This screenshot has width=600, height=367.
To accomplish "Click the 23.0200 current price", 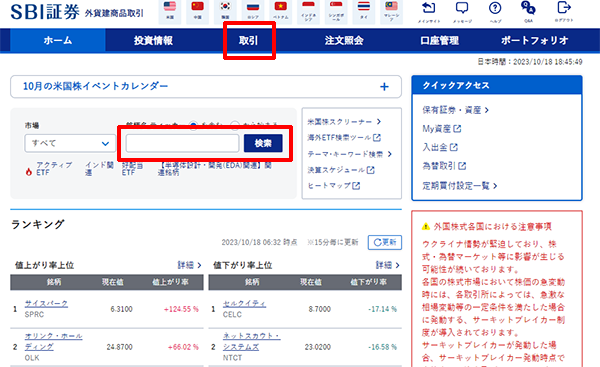I will [318, 347].
